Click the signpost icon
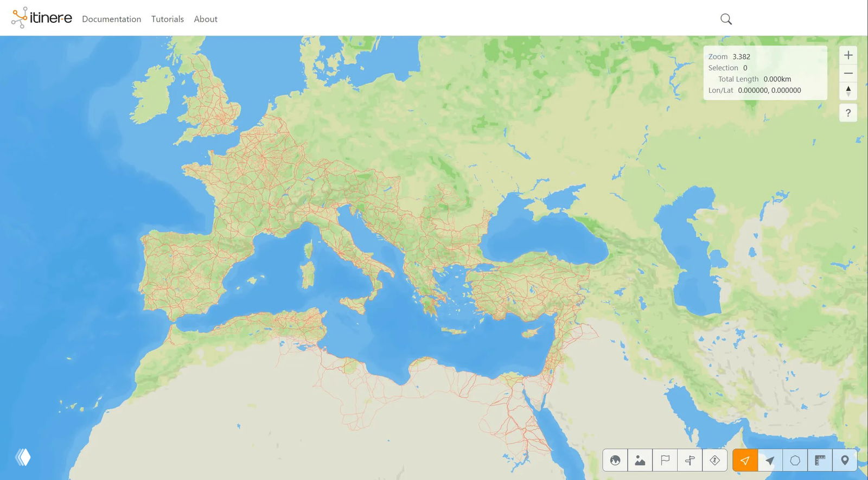 click(690, 460)
